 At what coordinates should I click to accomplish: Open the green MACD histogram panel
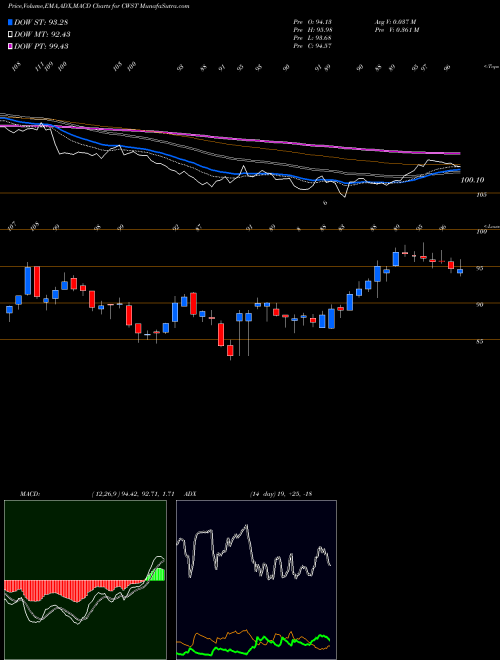(85, 580)
